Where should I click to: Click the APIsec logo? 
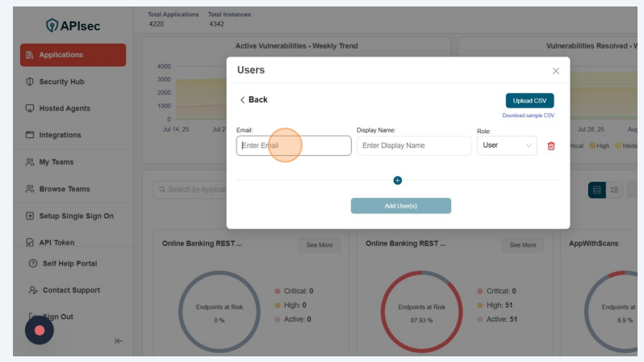pyautogui.click(x=73, y=25)
